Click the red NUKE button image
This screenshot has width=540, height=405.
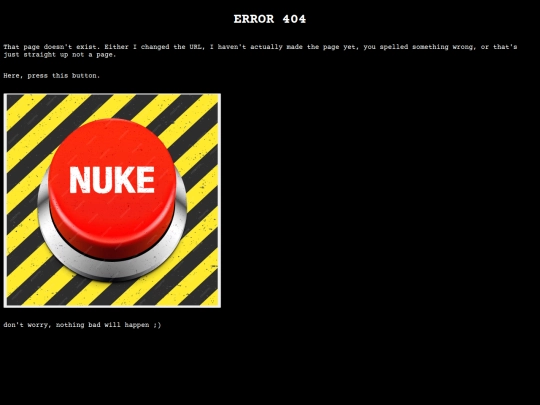coord(112,200)
